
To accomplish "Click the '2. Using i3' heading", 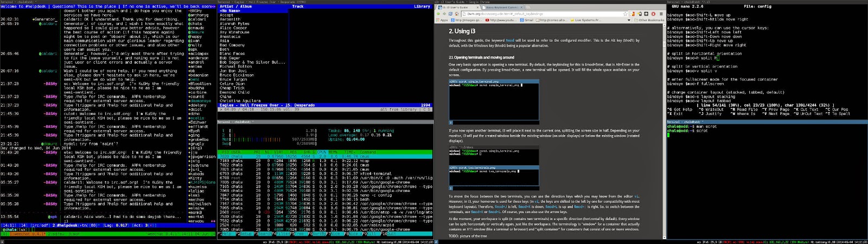I will 462,31.
